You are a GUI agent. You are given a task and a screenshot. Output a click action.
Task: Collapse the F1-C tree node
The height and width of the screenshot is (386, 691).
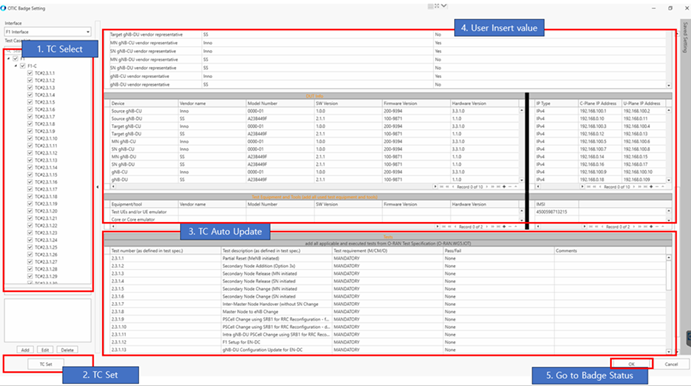click(x=16, y=66)
